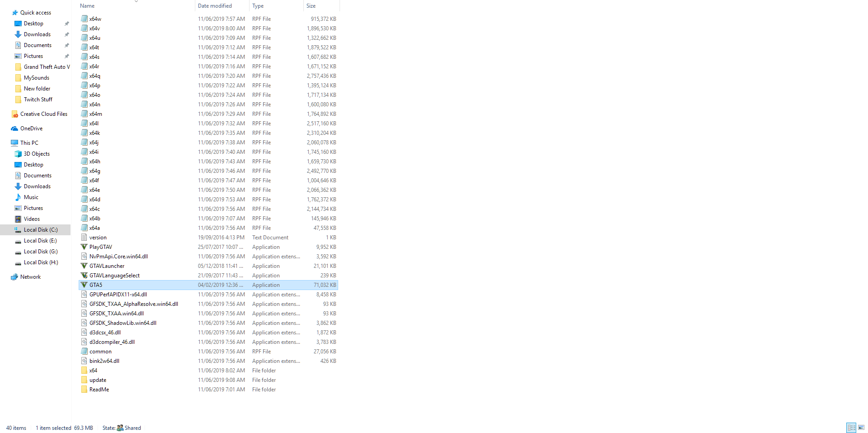868x433 pixels.
Task: Click the x64 folder icon
Action: pos(84,371)
